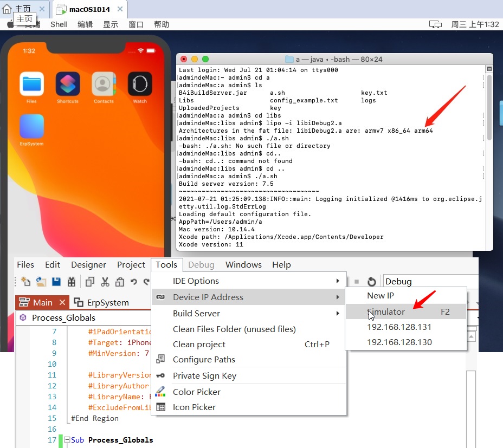
Task: Choose Simulator in IP submenu
Action: coord(406,311)
